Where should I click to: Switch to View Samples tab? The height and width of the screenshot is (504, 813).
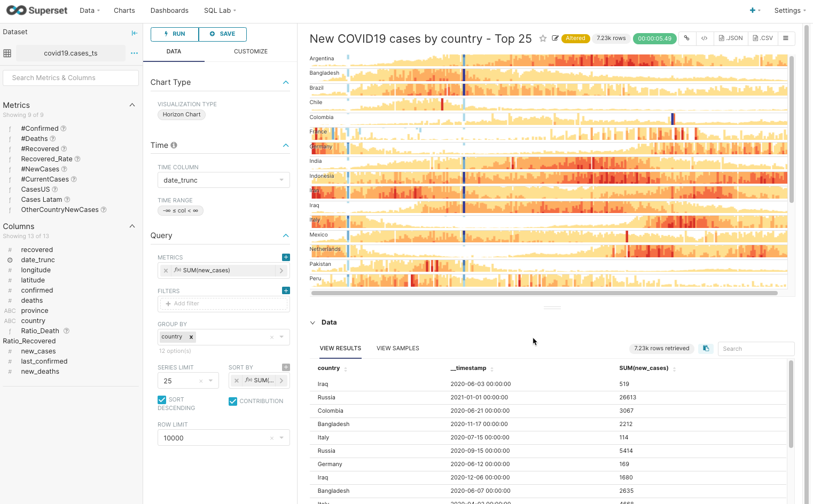point(397,349)
